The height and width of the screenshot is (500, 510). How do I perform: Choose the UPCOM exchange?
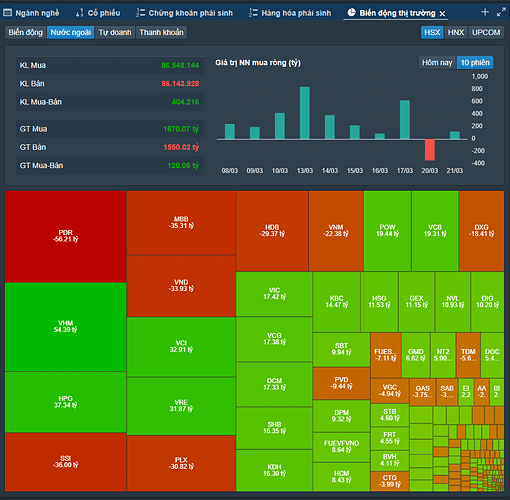pos(486,32)
